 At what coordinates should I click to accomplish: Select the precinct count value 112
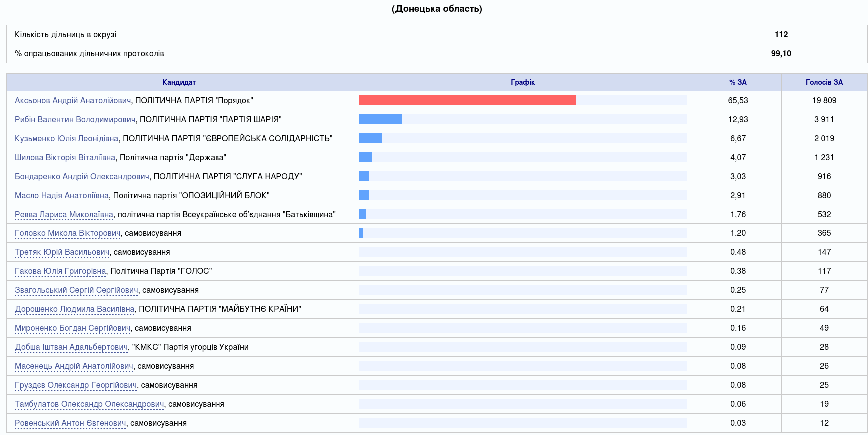pos(781,34)
